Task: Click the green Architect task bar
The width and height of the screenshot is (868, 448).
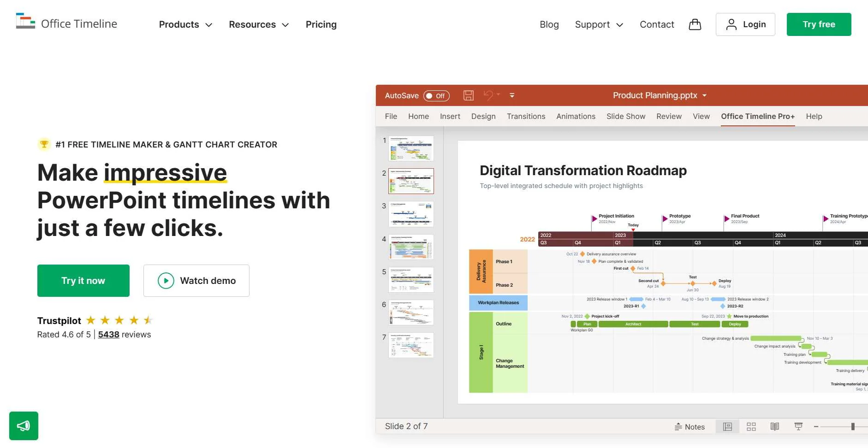Action: 633,324
